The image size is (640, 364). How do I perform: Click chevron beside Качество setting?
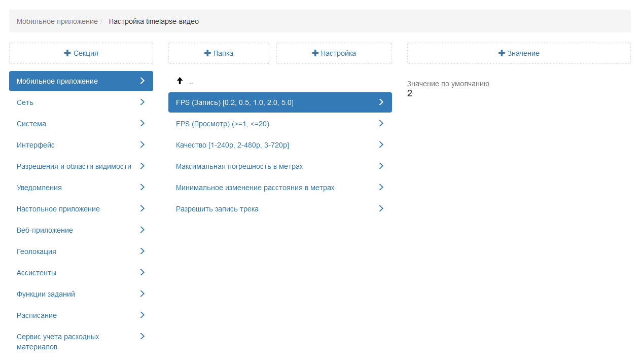[x=381, y=145]
